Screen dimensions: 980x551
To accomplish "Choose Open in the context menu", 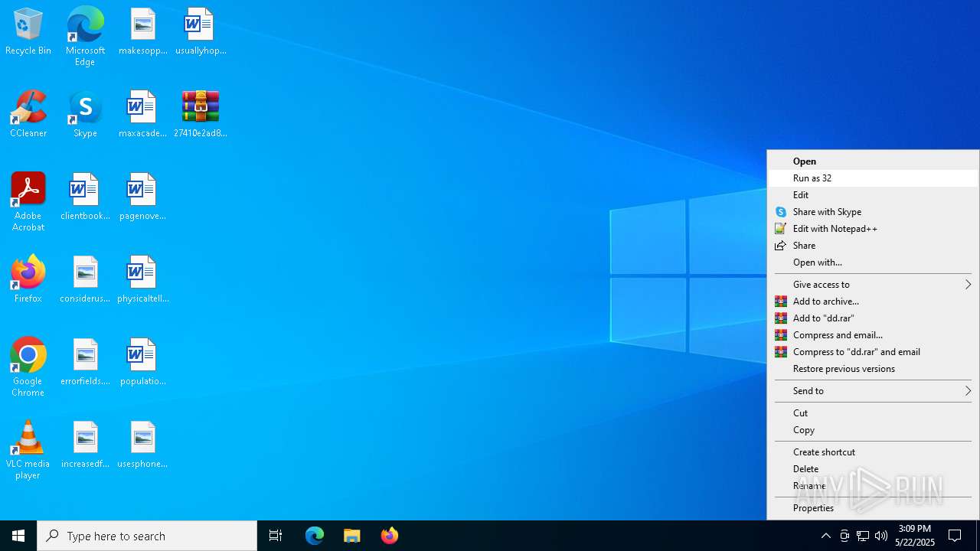I will click(873, 161).
